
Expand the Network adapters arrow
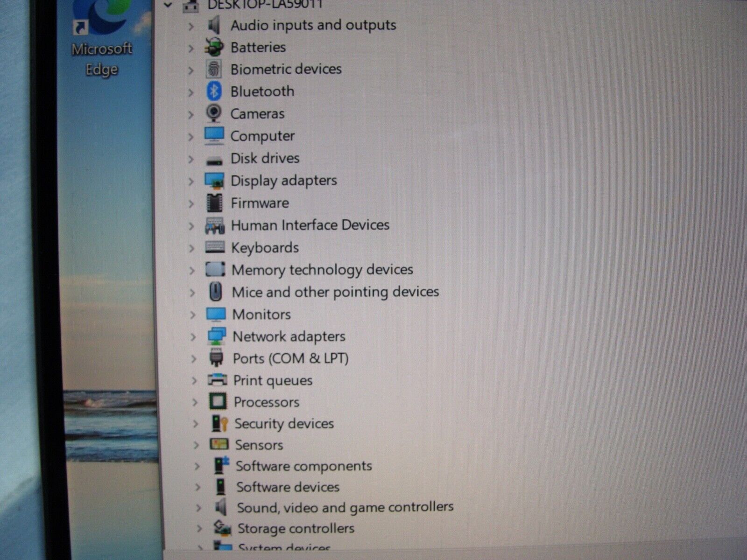(193, 337)
